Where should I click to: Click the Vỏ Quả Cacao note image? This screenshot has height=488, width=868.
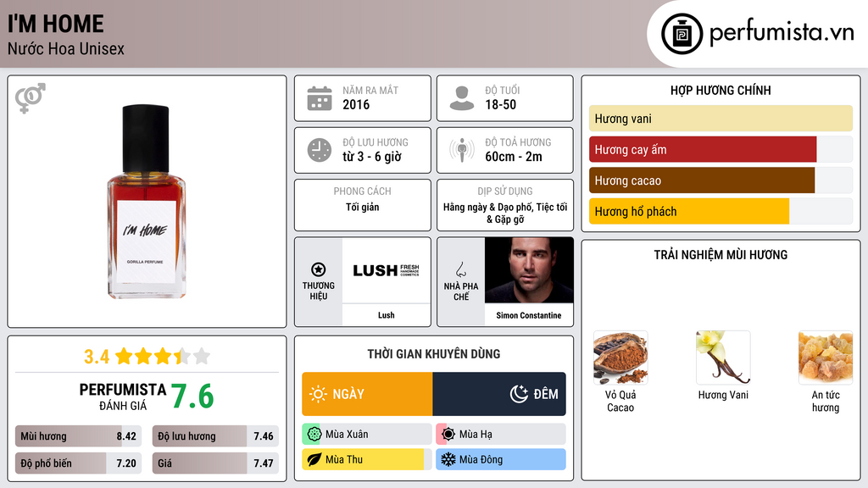pos(620,358)
